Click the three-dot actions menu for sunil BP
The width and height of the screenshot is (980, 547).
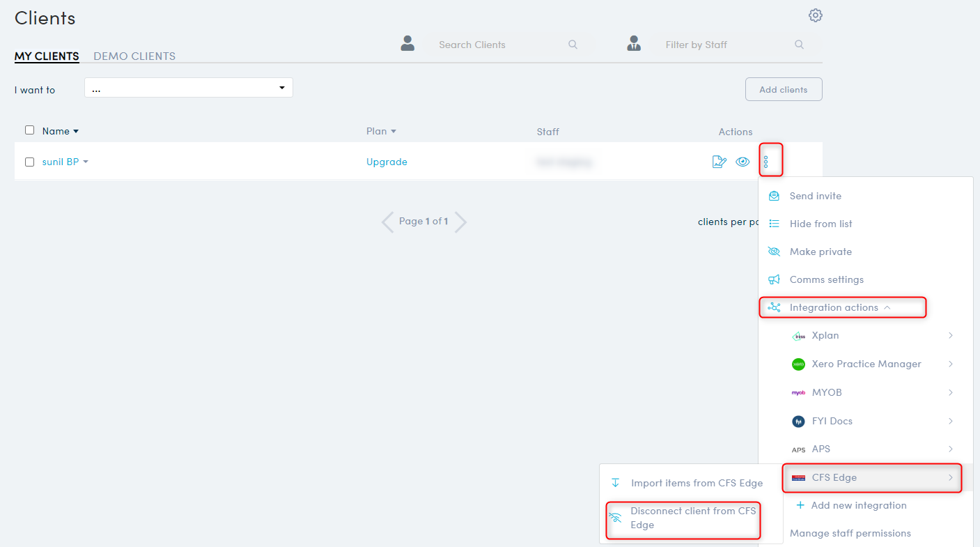coord(771,161)
